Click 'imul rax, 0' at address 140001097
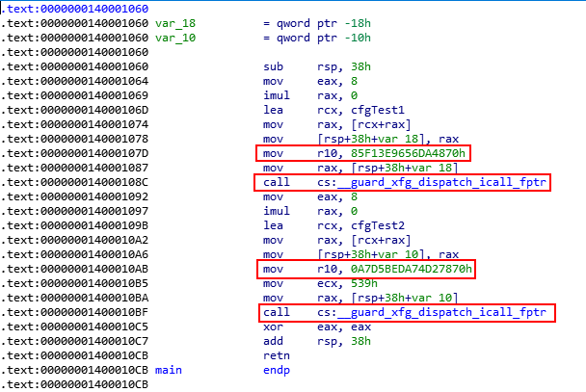The width and height of the screenshot is (586, 392). point(310,211)
